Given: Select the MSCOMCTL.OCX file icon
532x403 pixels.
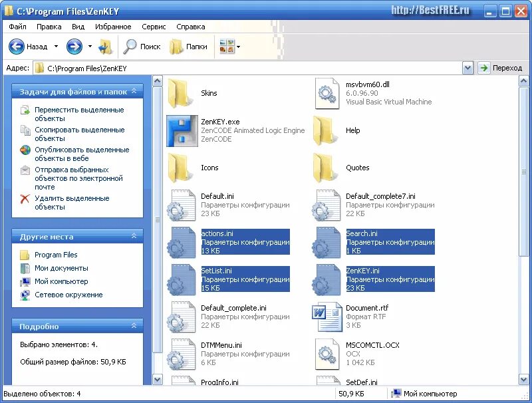Looking at the screenshot, I should [x=327, y=354].
